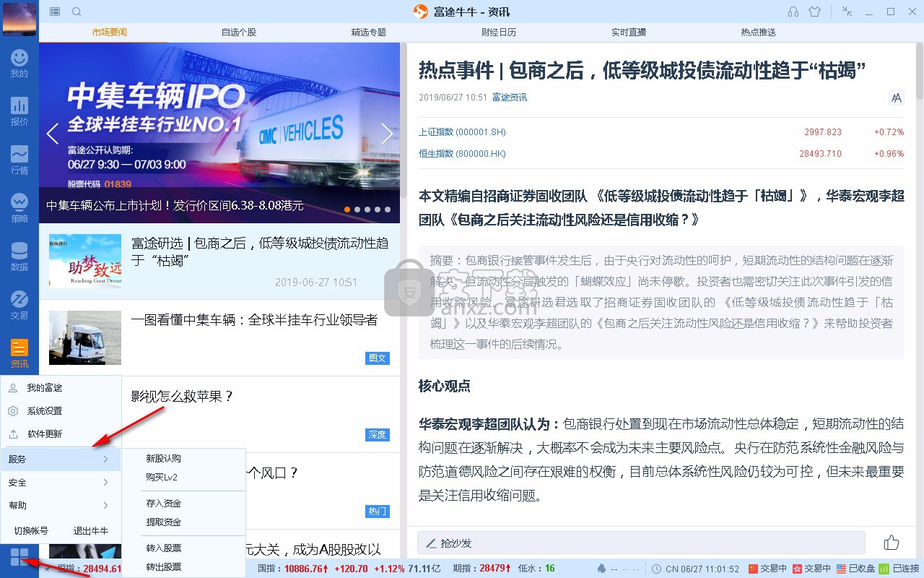Click the headset customer service icon
The image size is (924, 578).
point(793,12)
